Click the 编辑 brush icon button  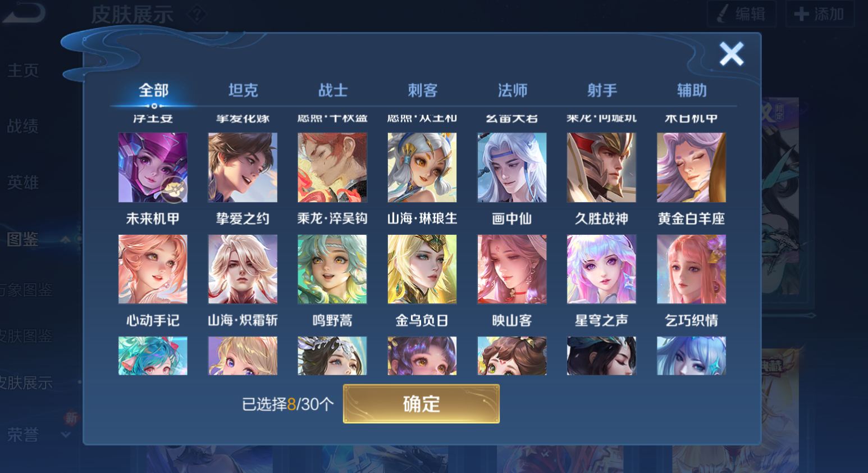pyautogui.click(x=742, y=13)
